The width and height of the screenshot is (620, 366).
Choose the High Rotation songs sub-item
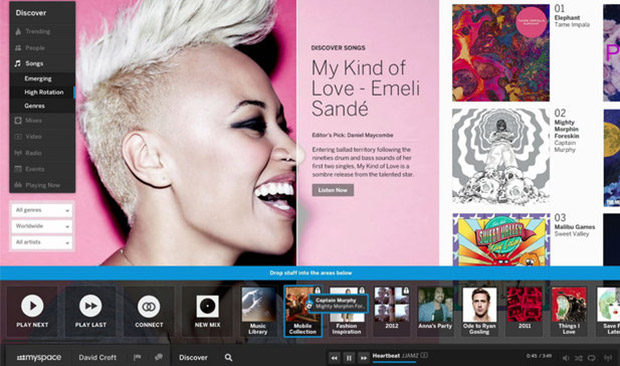click(42, 92)
